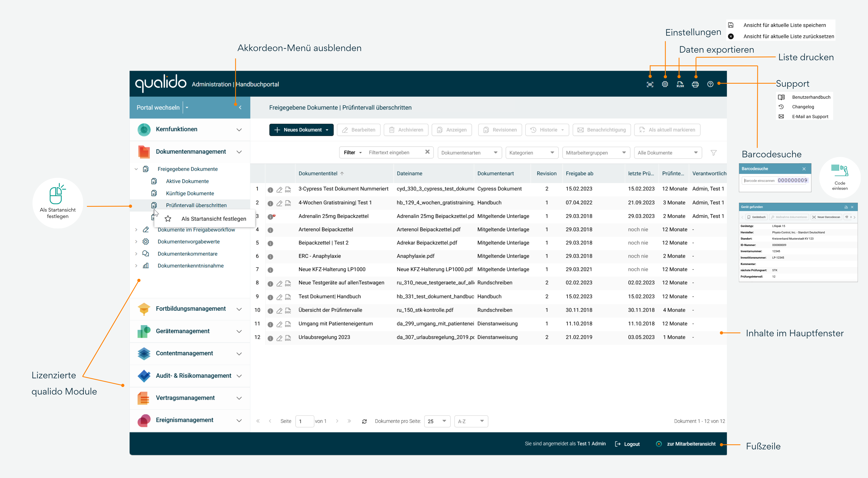Open the barcode search icon in header
The height and width of the screenshot is (478, 868).
coord(650,84)
